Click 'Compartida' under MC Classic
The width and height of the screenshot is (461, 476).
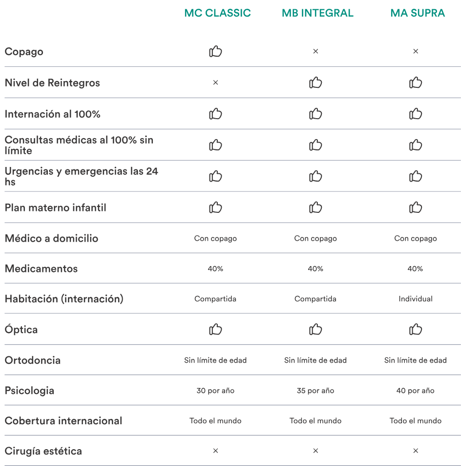point(215,299)
